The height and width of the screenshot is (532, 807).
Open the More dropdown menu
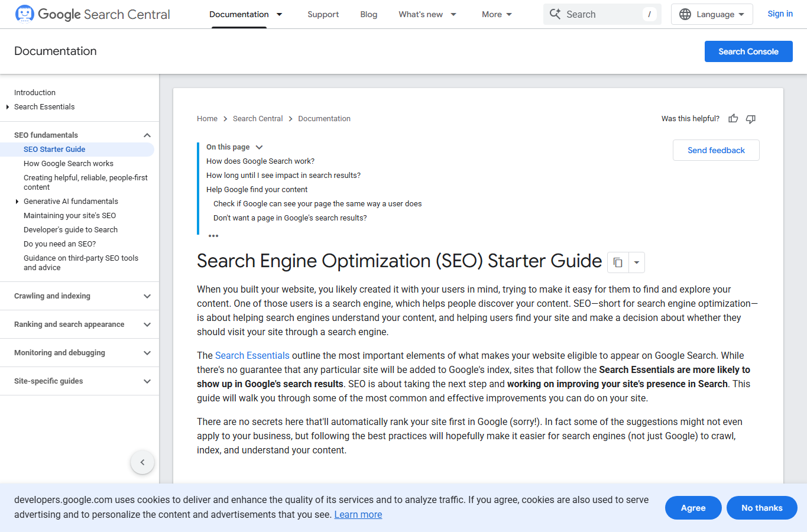(497, 14)
